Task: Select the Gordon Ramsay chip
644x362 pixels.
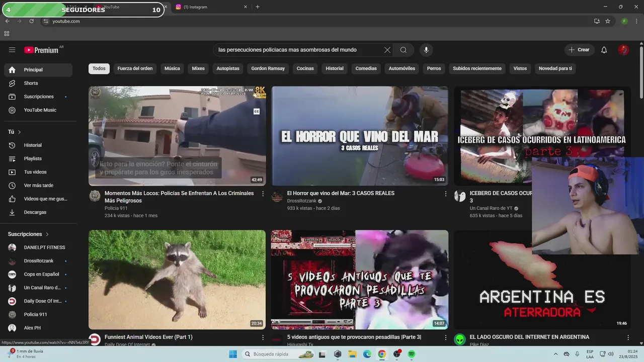Action: click(268, 68)
